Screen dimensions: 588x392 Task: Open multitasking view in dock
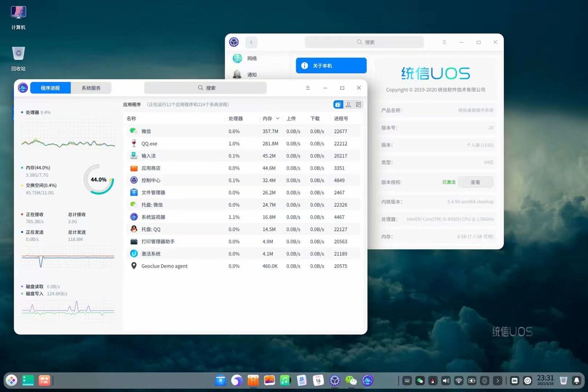[44, 380]
